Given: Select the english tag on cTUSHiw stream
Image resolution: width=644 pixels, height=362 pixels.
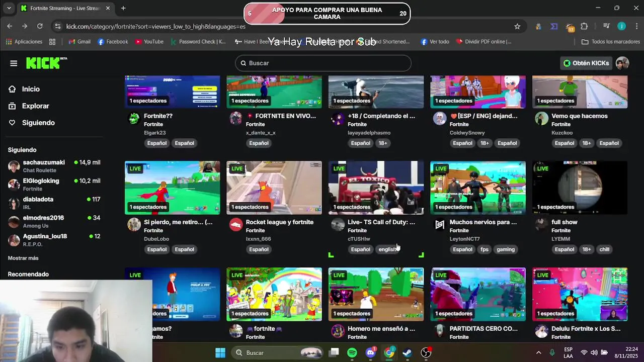Looking at the screenshot, I should (x=387, y=249).
